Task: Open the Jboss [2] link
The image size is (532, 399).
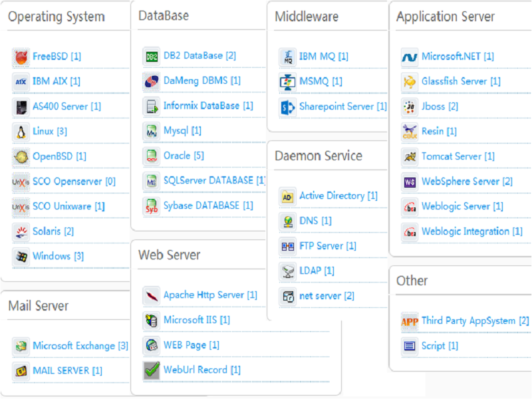Action: [440, 106]
